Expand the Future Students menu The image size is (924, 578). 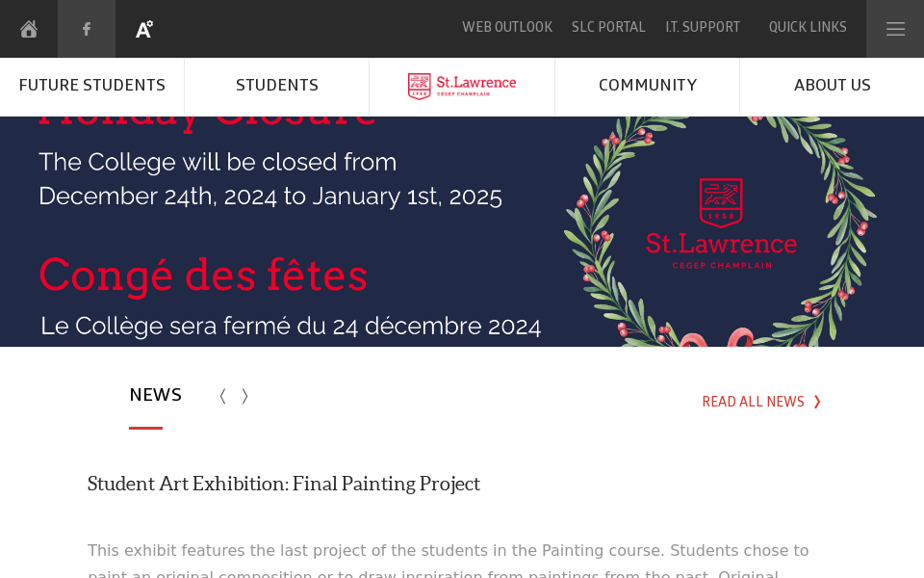point(92,86)
